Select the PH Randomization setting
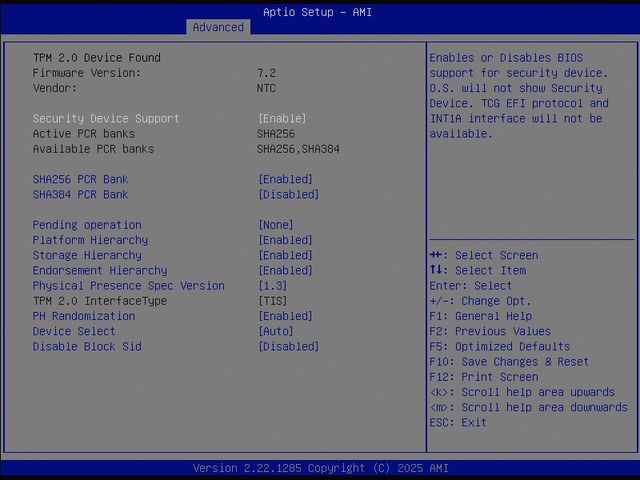640x480 pixels. 84,316
